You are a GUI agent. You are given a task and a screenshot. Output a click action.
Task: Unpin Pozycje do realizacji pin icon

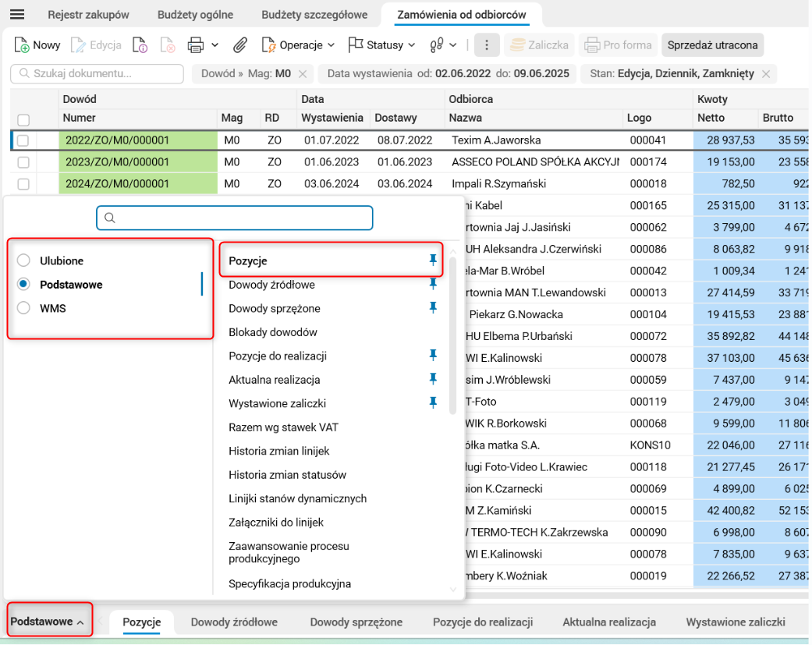pyautogui.click(x=433, y=355)
